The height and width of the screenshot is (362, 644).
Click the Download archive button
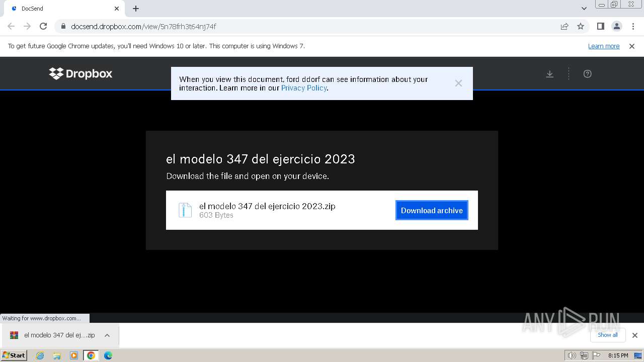click(x=432, y=210)
